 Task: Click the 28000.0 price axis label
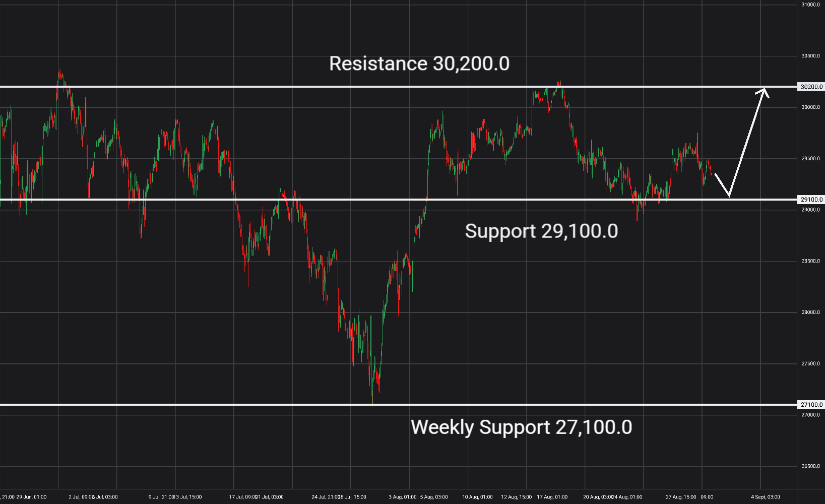[x=810, y=312]
